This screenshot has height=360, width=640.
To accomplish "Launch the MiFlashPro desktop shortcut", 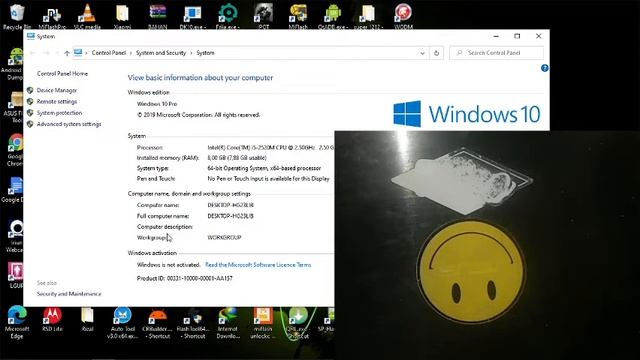I will click(x=52, y=16).
